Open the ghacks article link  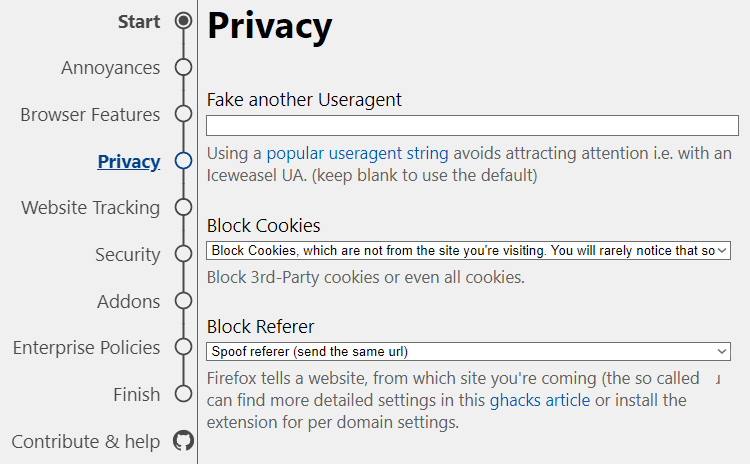tap(540, 400)
